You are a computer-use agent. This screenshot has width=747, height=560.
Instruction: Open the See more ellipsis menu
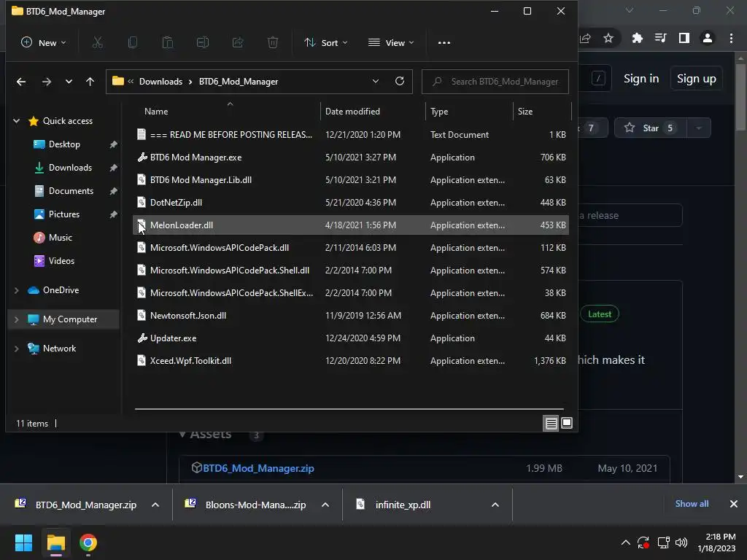coord(444,42)
